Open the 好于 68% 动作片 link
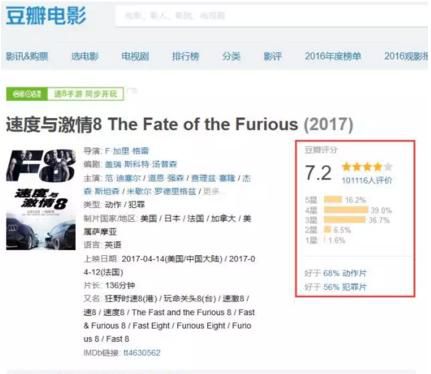431x374 pixels. (335, 273)
